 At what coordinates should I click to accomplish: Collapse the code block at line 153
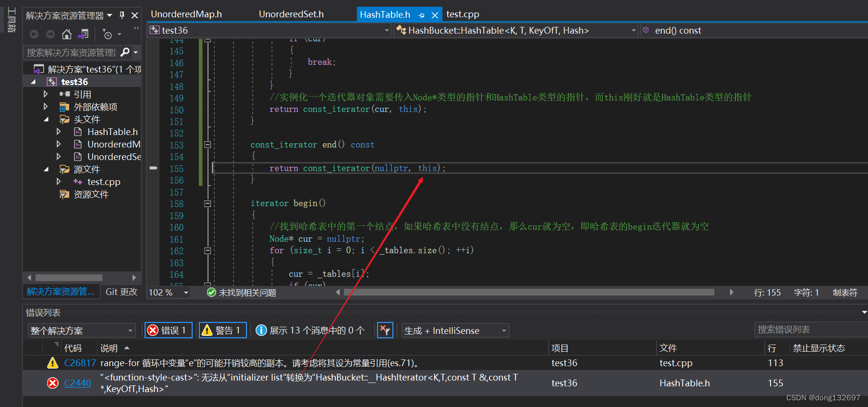[208, 145]
